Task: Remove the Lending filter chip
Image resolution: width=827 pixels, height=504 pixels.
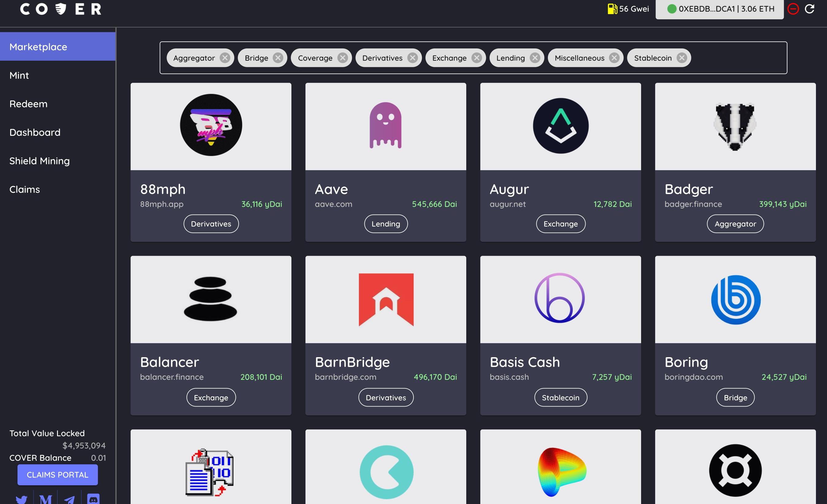Action: click(x=535, y=58)
